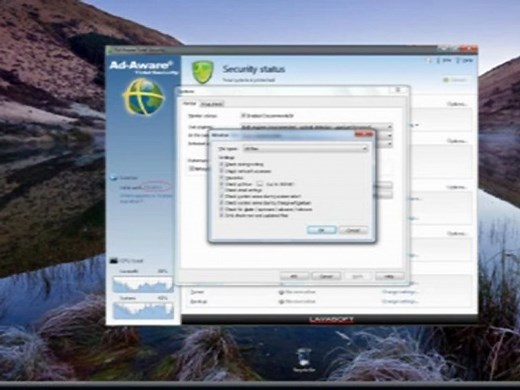The width and height of the screenshot is (520, 390).
Task: Click the Backup row label in main window
Action: [199, 301]
